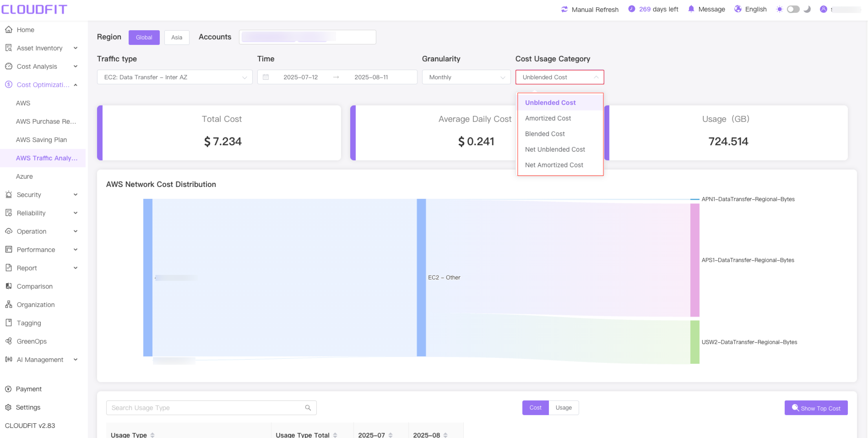Viewport: 868px width, 438px height.
Task: Collapse the Cost Optimization menu
Action: point(76,85)
